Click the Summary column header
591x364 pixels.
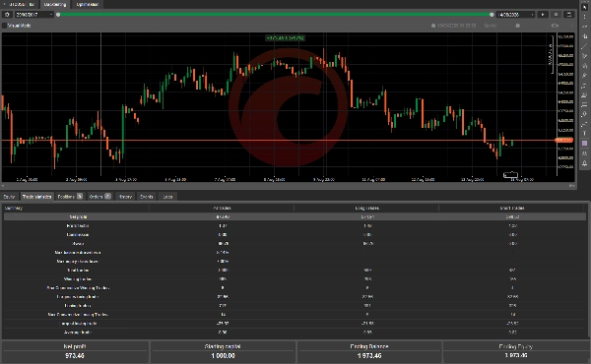76,208
